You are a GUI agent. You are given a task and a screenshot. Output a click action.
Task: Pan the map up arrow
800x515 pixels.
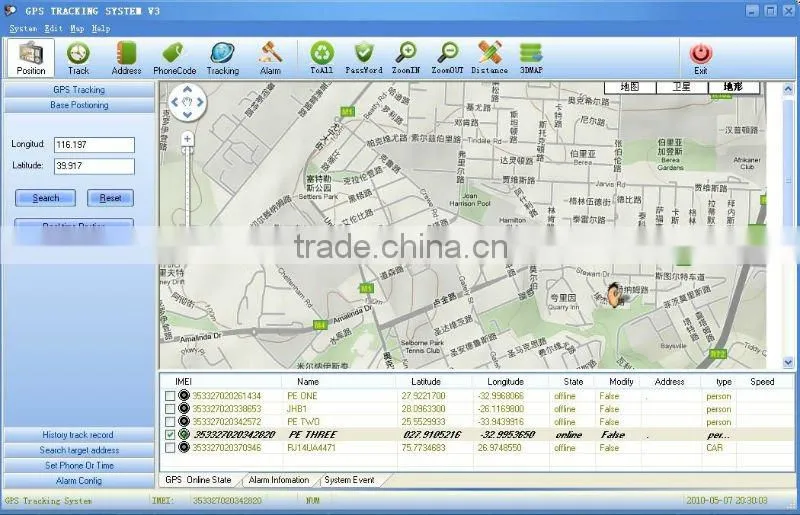point(187,90)
